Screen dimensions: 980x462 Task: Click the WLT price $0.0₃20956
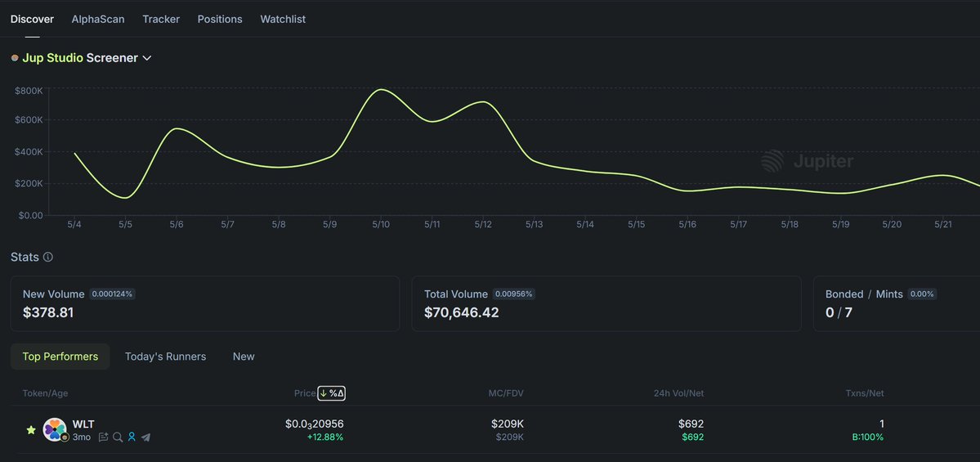pos(315,424)
